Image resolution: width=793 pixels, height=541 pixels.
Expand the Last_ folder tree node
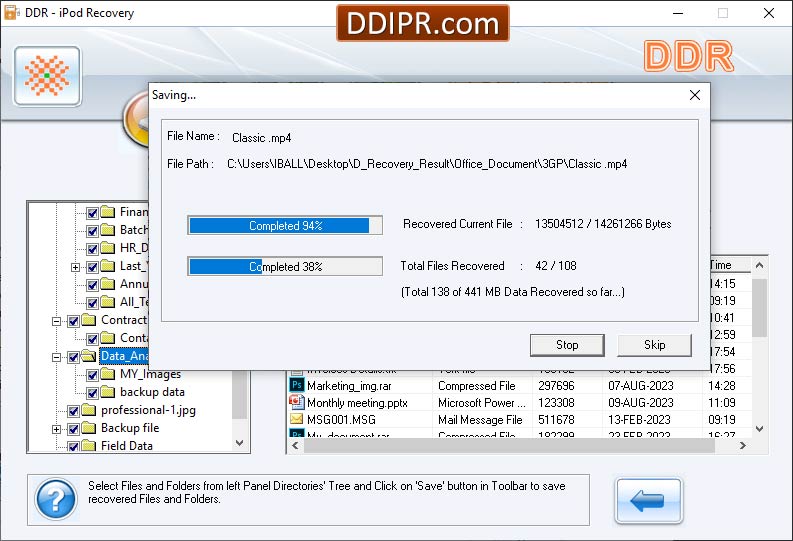tap(75, 267)
